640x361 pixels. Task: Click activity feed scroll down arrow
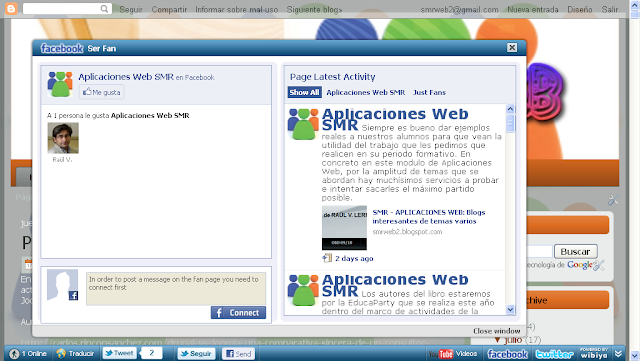(x=510, y=310)
